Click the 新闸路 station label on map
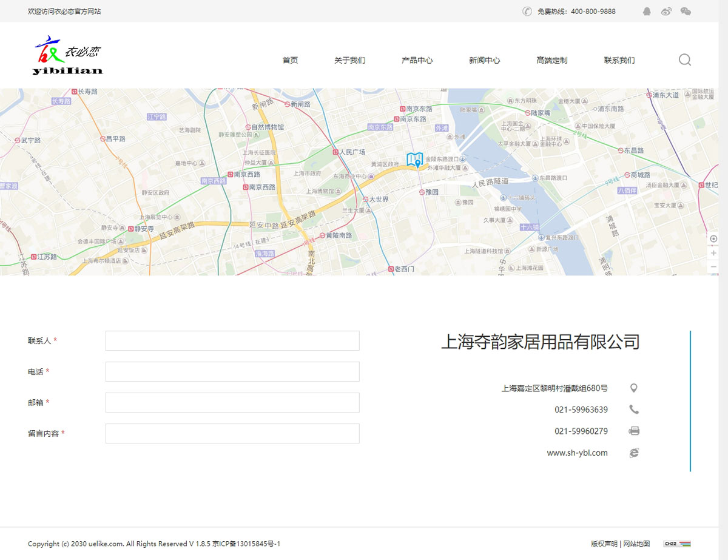Viewport: 728px width, 560px height. 300,104
